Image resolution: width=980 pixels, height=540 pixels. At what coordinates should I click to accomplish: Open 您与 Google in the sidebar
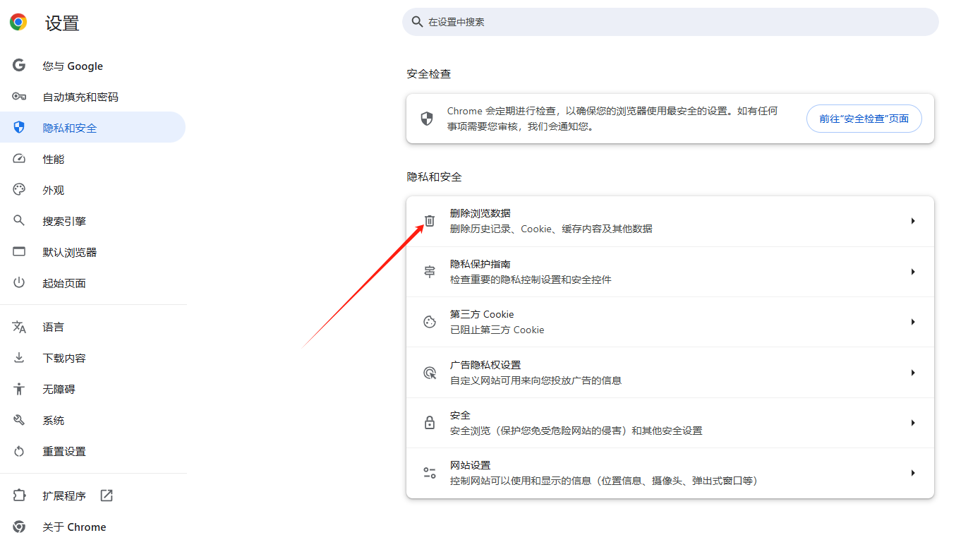pos(92,66)
